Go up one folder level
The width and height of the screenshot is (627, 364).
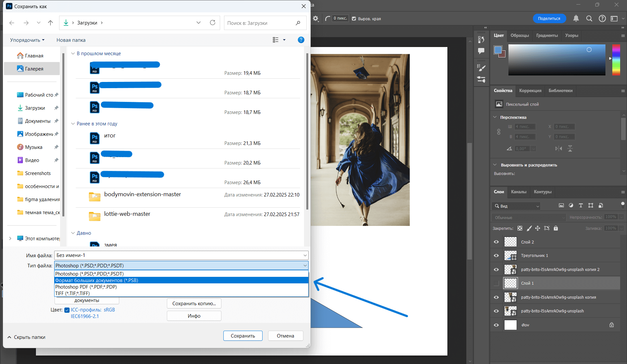coord(50,23)
